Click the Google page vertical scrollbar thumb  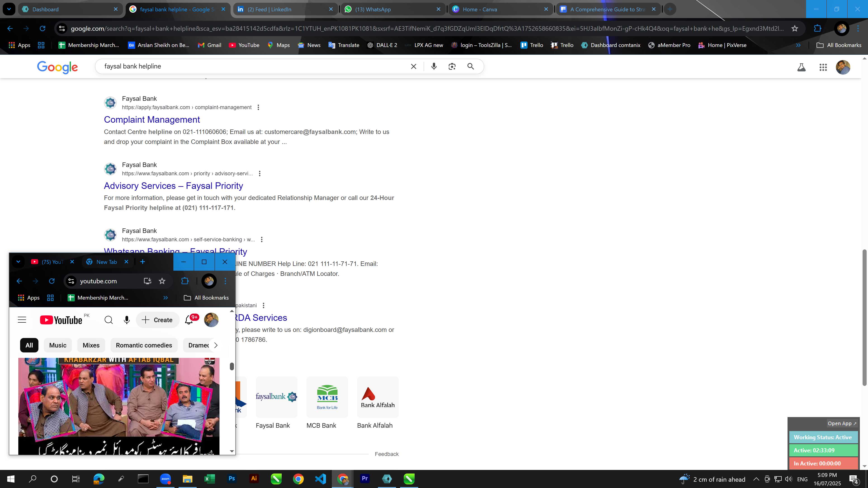864,317
